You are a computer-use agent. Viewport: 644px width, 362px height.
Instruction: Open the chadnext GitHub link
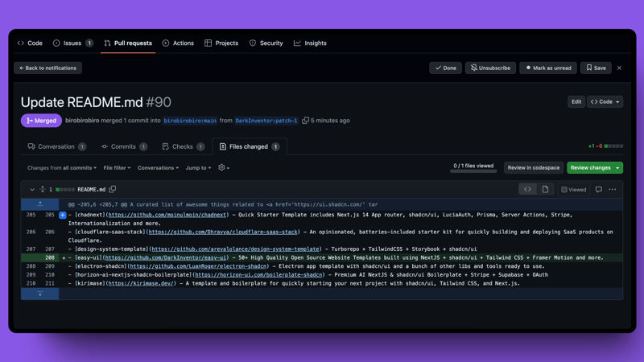click(x=167, y=215)
